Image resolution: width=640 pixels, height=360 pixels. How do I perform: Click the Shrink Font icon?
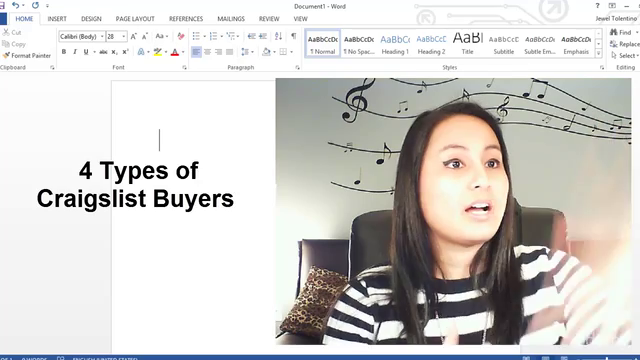click(144, 36)
